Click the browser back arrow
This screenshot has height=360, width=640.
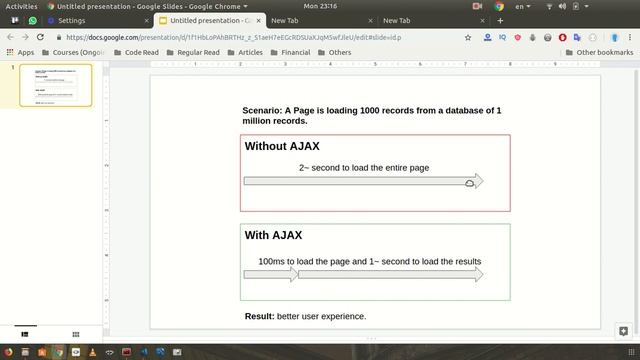tap(10, 37)
